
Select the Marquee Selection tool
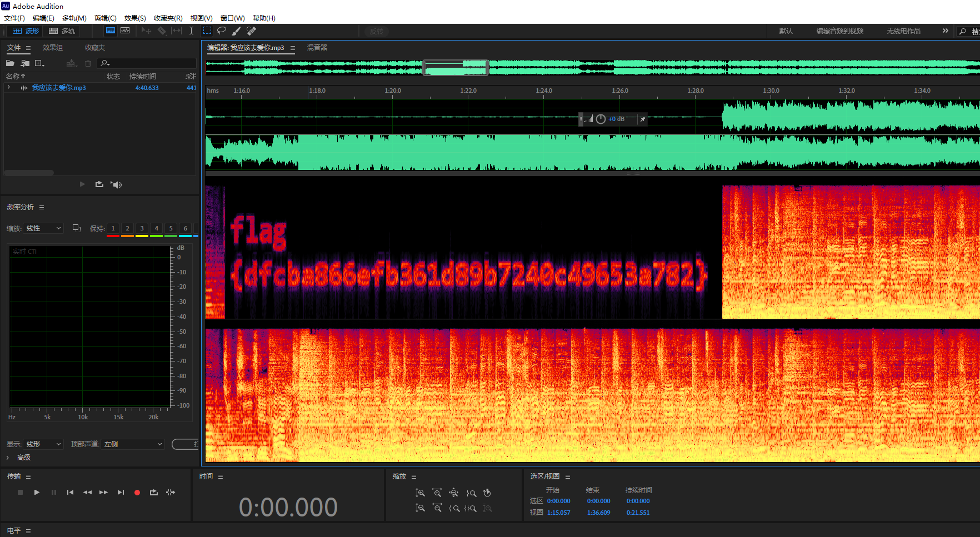click(207, 31)
